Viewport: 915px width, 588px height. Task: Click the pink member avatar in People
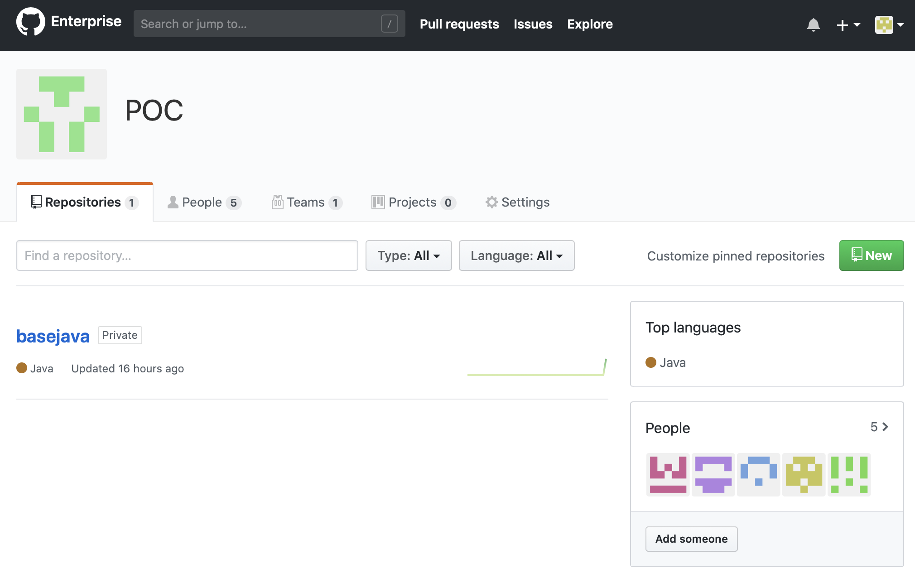(668, 474)
